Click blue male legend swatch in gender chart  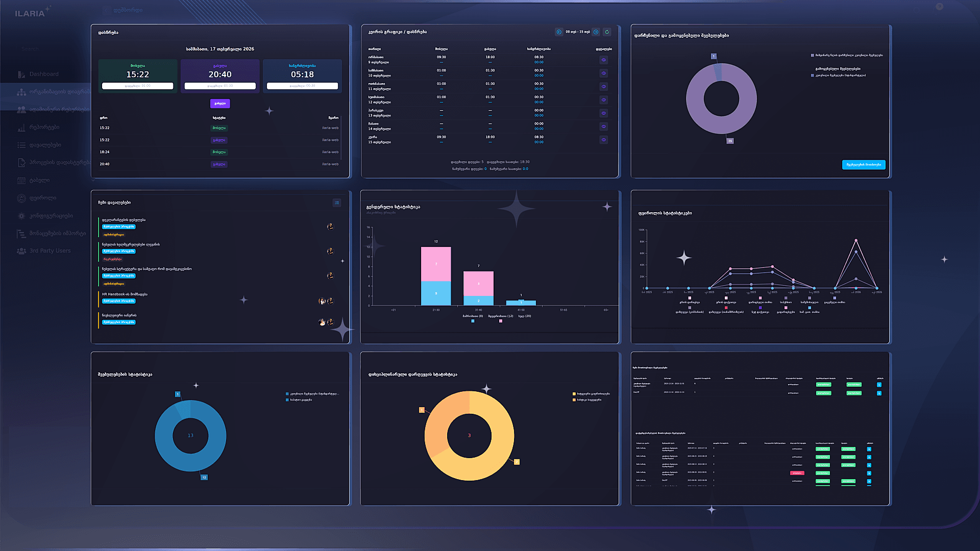[473, 321]
